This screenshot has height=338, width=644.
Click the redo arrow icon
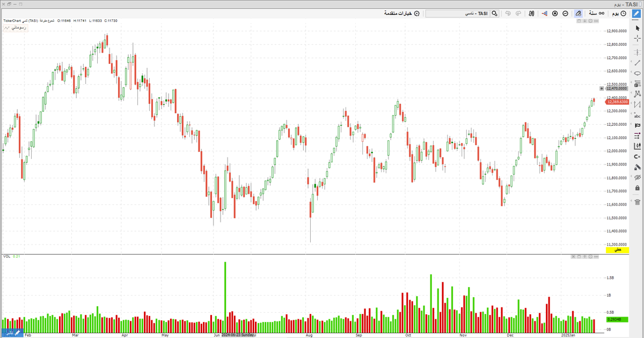click(x=518, y=13)
